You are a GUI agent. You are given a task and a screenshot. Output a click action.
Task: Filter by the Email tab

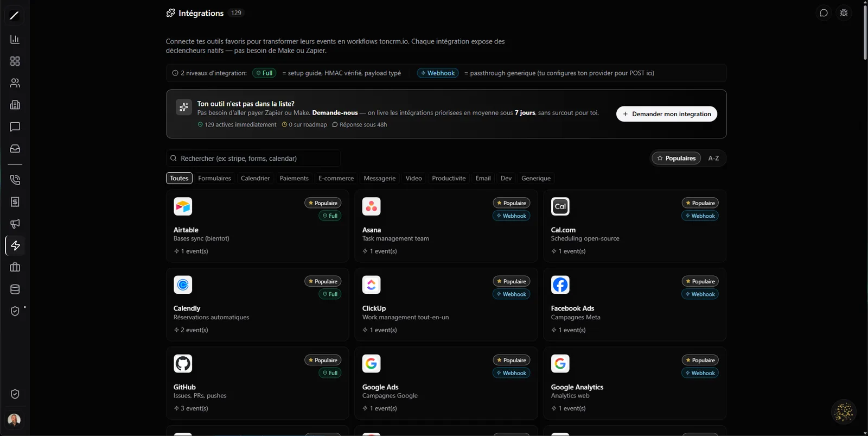point(483,178)
